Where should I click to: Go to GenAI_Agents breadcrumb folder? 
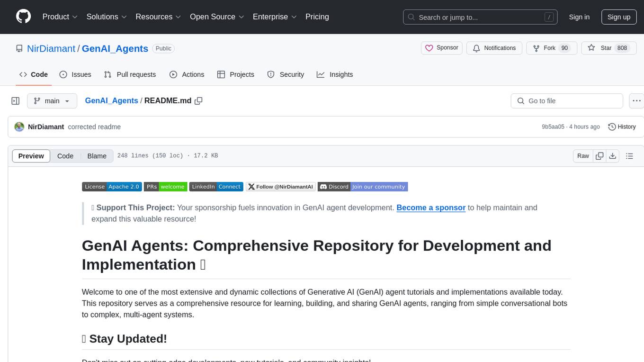click(111, 100)
